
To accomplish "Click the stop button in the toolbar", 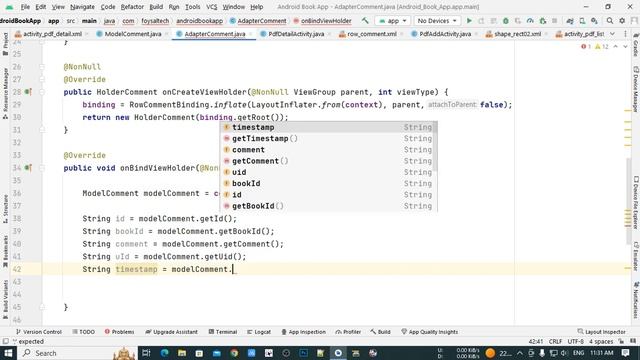I will 554,21.
